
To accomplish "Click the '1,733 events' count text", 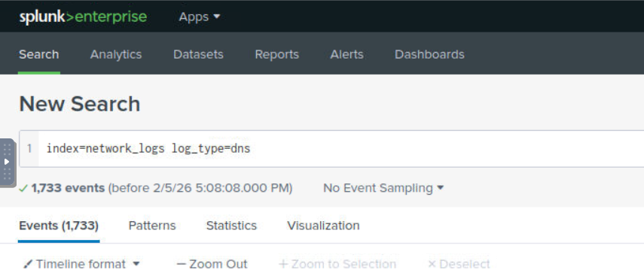I will 69,188.
